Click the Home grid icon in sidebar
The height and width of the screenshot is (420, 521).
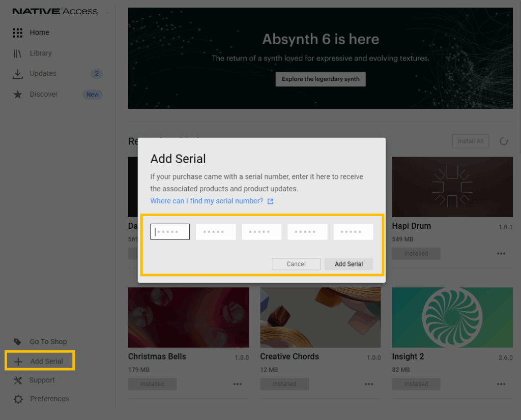click(18, 33)
